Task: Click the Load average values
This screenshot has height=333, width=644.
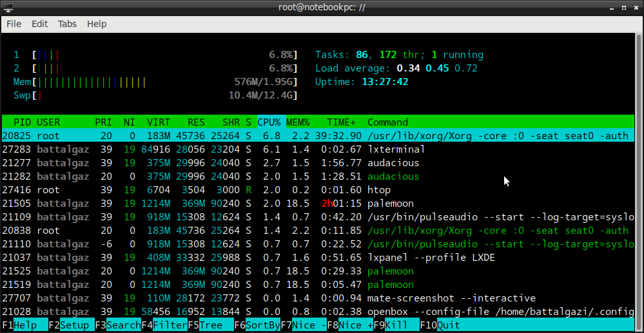Action: 437,68
